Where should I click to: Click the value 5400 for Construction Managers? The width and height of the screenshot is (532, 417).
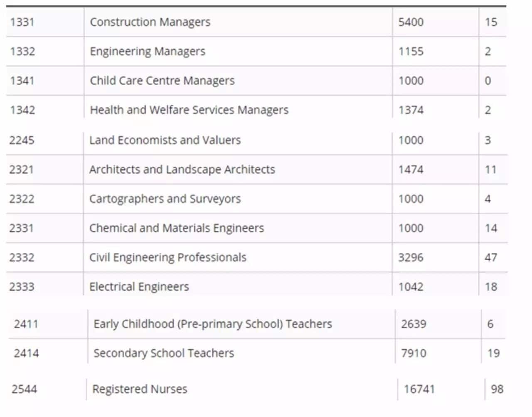coord(411,22)
